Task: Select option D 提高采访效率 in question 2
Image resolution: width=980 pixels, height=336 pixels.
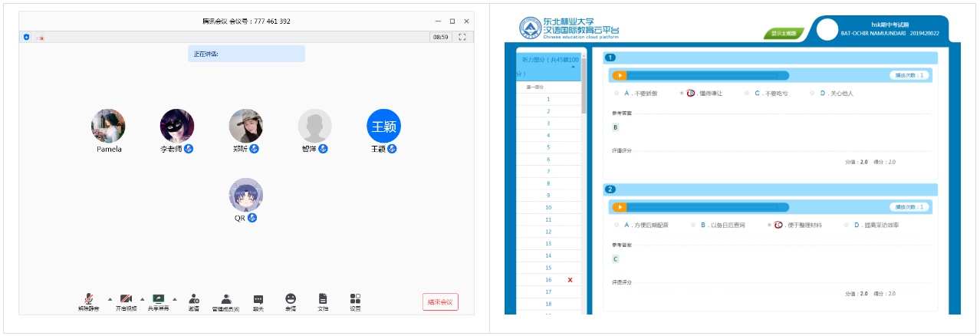Action: pyautogui.click(x=847, y=226)
